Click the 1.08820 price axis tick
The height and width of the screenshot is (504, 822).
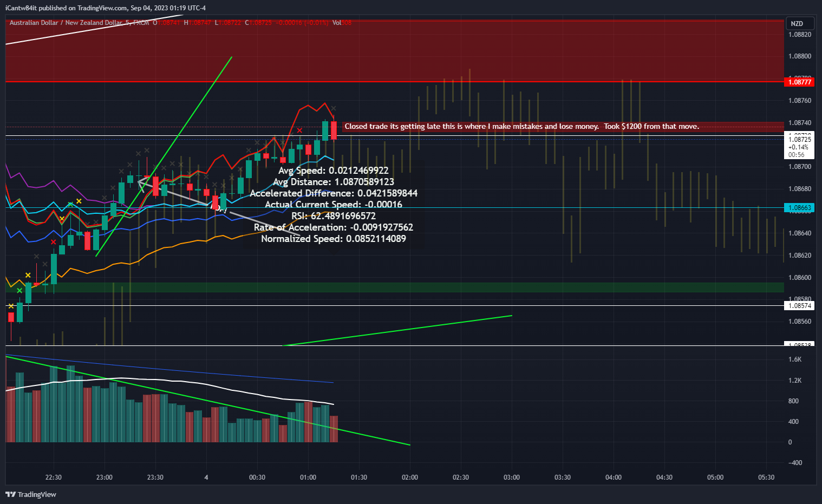point(800,35)
